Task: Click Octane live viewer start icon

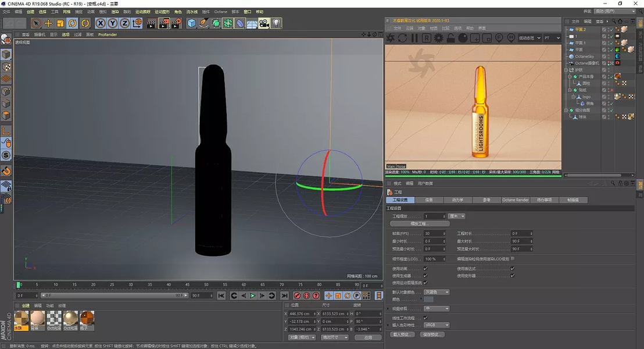Action: coord(391,38)
